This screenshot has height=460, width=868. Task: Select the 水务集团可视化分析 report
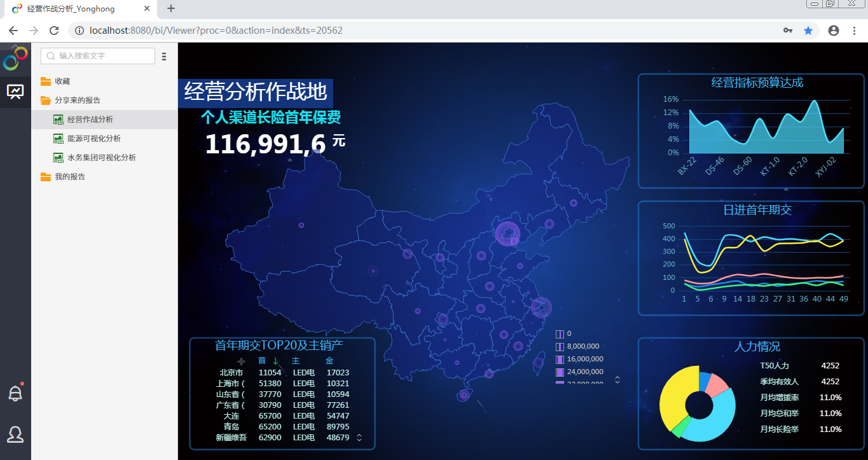101,158
